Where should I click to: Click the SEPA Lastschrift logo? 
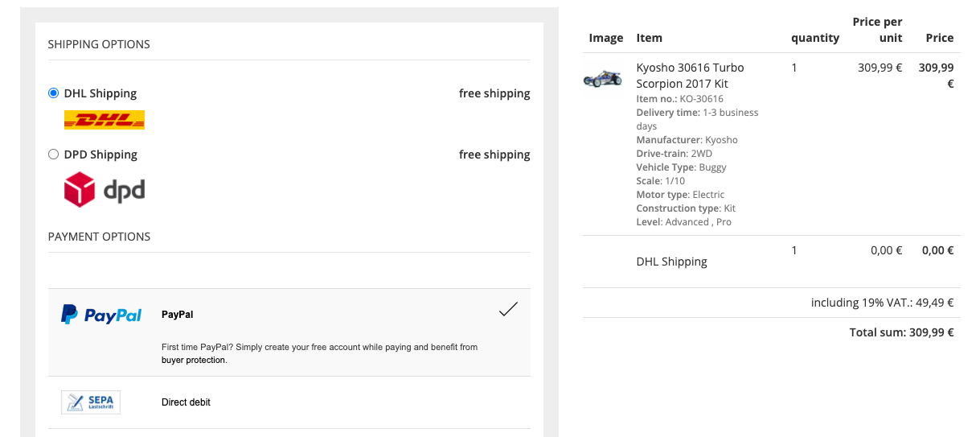click(91, 402)
